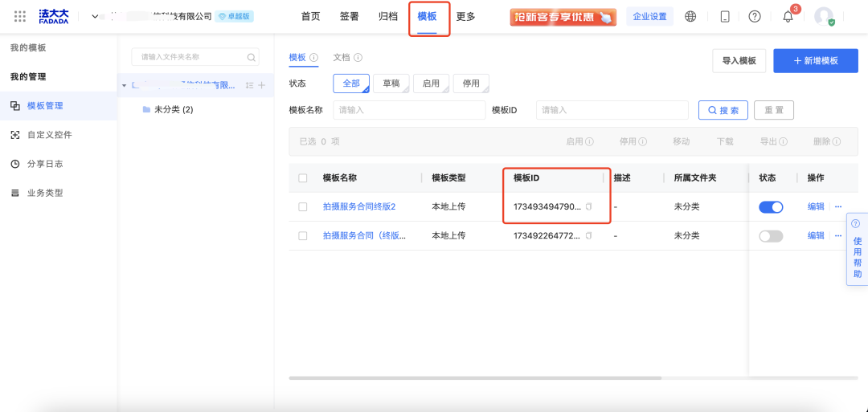Click the help question mark icon
Image resolution: width=868 pixels, height=412 pixels.
[754, 16]
